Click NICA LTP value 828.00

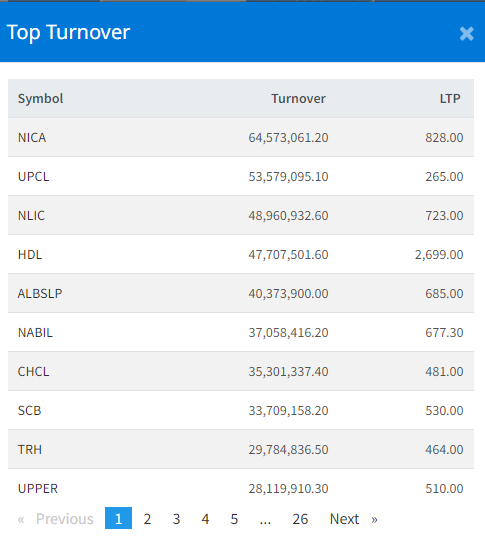[x=444, y=137]
